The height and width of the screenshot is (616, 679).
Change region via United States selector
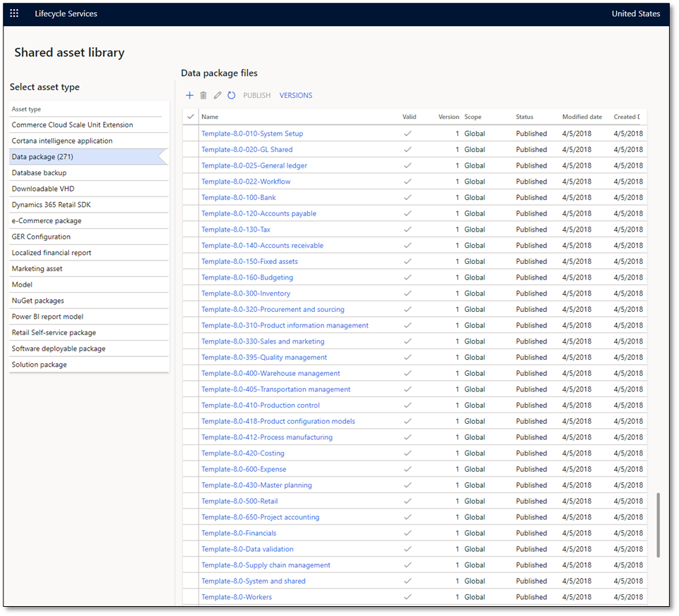(x=635, y=13)
